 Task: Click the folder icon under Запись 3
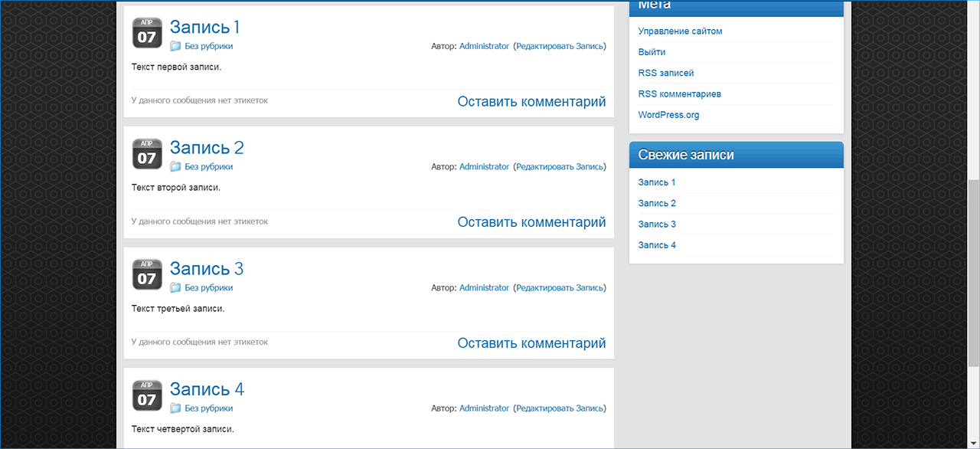[175, 288]
